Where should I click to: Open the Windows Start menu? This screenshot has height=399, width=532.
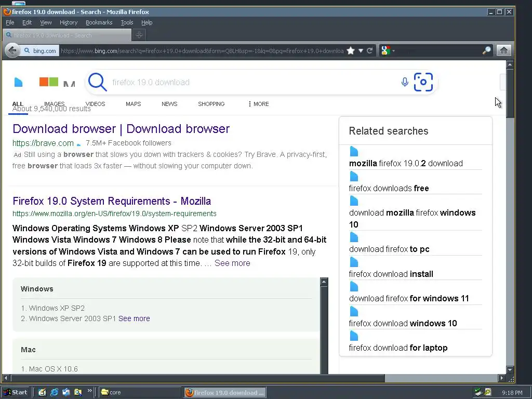click(16, 393)
